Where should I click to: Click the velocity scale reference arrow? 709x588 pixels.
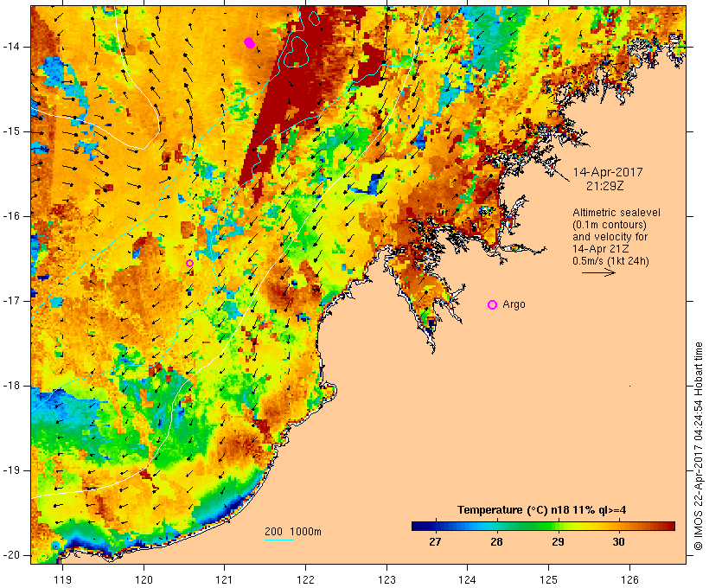pyautogui.click(x=598, y=272)
